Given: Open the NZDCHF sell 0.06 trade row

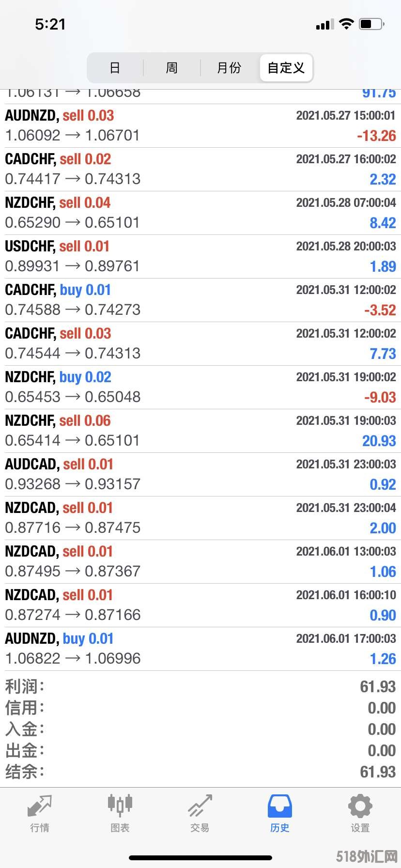Looking at the screenshot, I should pos(200,431).
